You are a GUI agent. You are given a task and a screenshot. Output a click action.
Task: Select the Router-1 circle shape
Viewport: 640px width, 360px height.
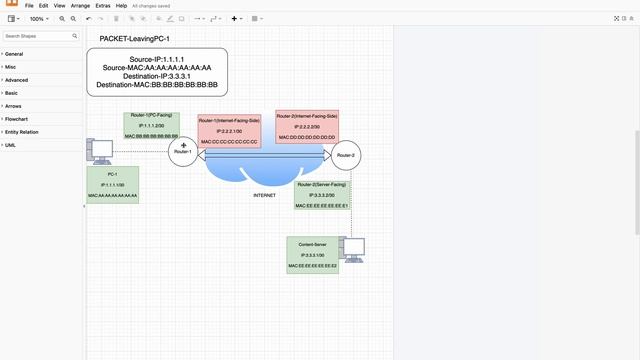coord(183,151)
